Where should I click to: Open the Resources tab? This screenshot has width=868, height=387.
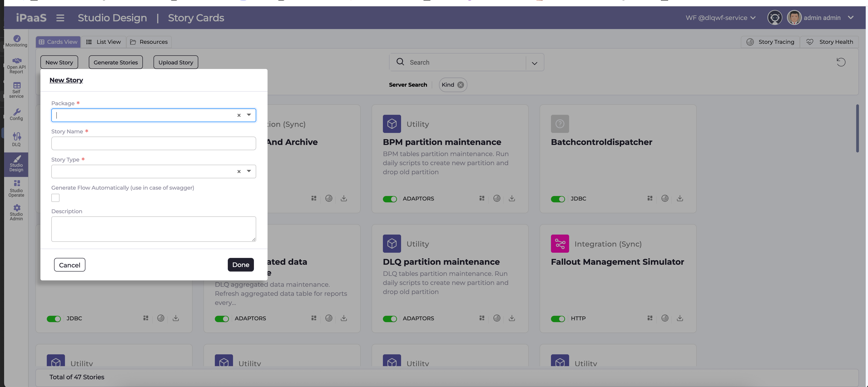coord(149,42)
